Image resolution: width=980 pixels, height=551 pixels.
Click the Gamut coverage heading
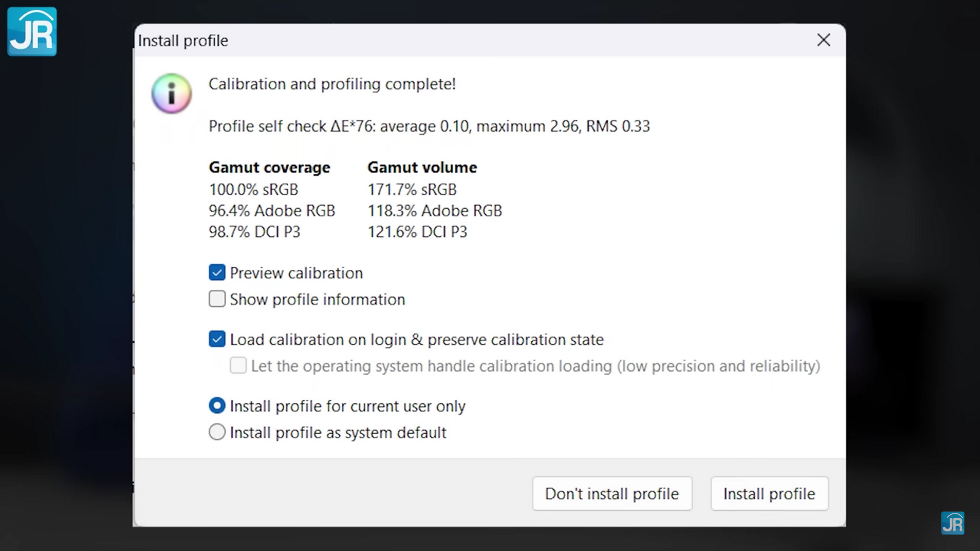(x=269, y=167)
